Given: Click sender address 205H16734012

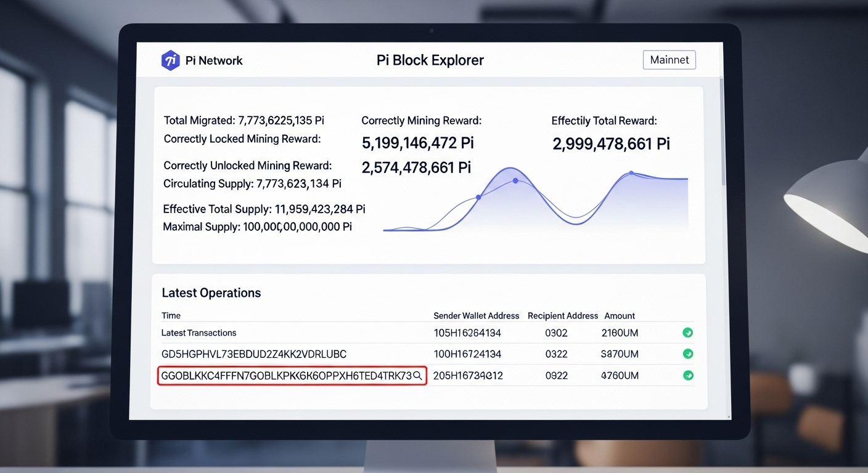Looking at the screenshot, I should point(468,375).
